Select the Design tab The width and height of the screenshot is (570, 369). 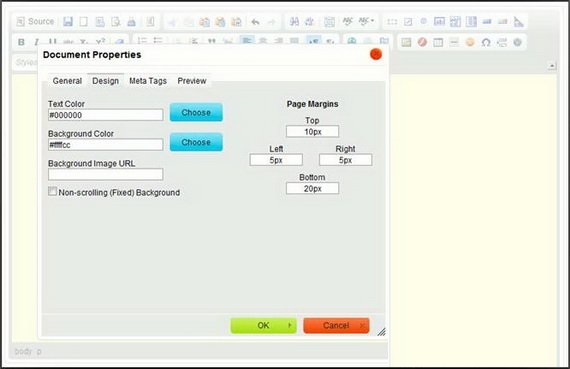pyautogui.click(x=105, y=81)
